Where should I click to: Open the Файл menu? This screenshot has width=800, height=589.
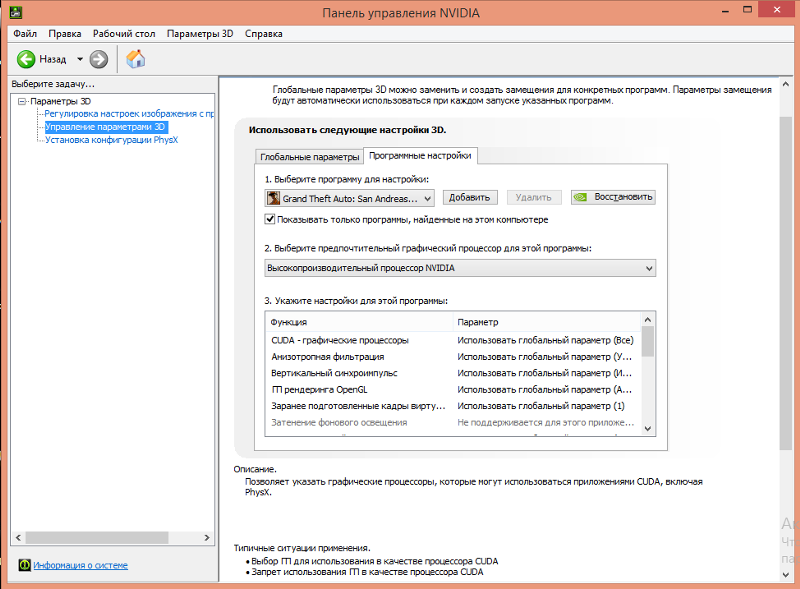(25, 34)
